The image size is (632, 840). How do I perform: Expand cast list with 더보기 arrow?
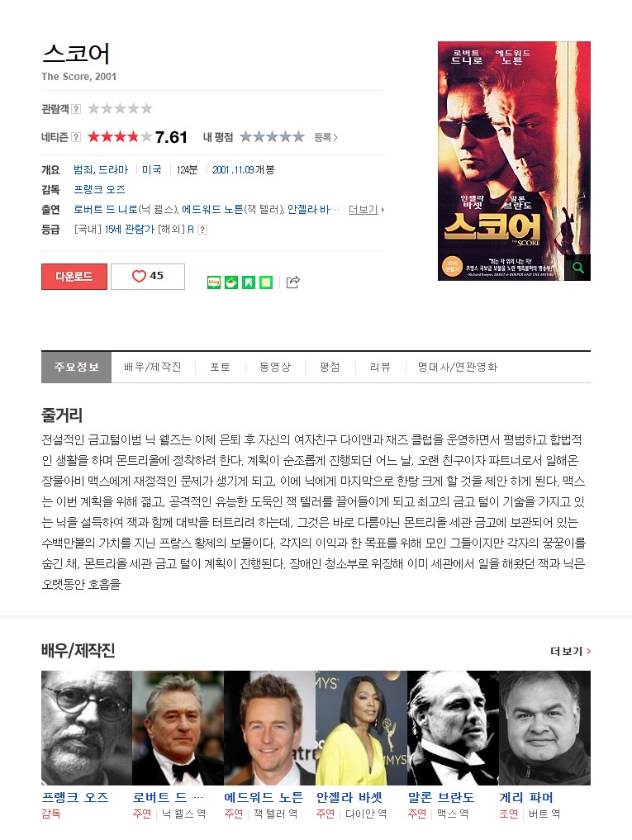pyautogui.click(x=366, y=210)
